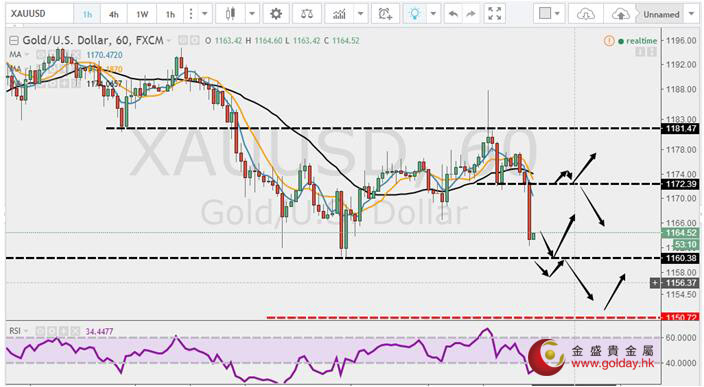Expand the dropdown arrow beside the indicators icon
Viewport: 704px width, 387px height.
[361, 14]
